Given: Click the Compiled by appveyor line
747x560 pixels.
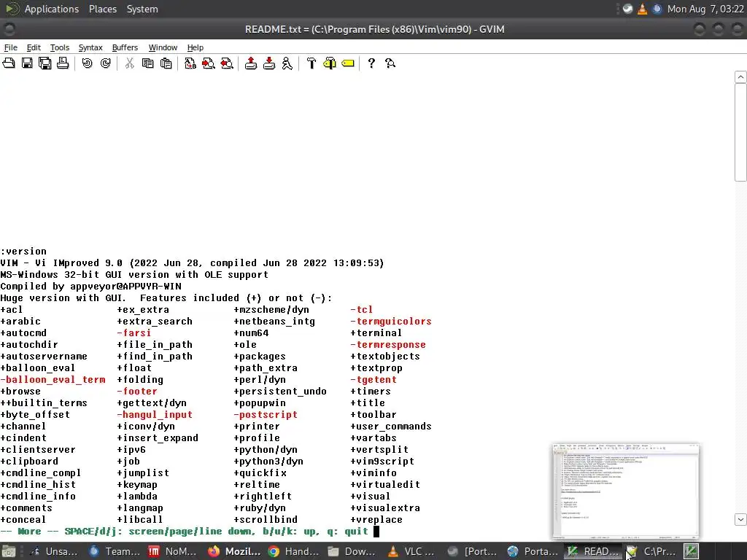Looking at the screenshot, I should tap(90, 287).
